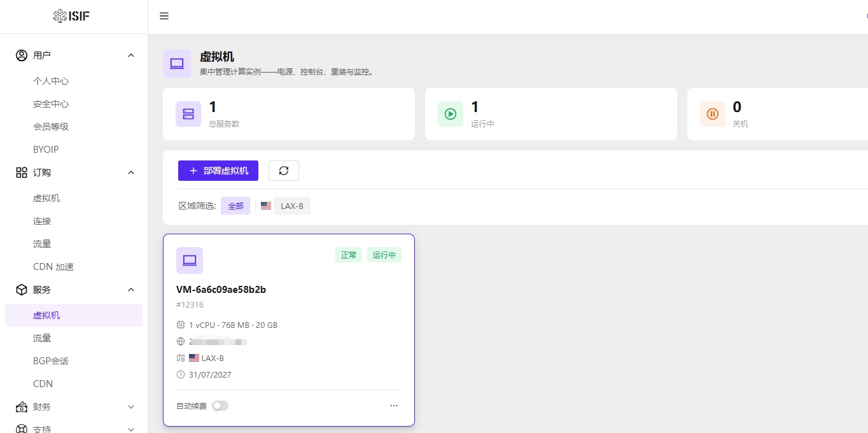Click the 关机 pause icon
Viewport: 868px width, 433px height.
coord(713,114)
